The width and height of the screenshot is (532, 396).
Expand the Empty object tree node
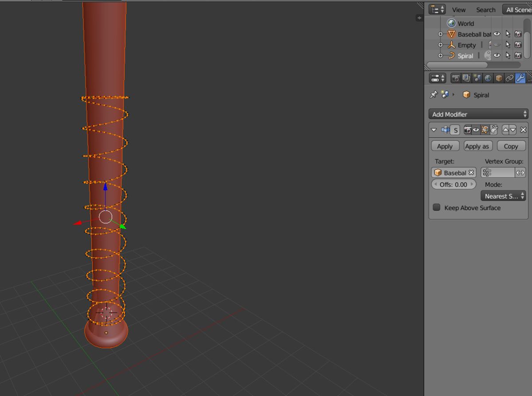pos(441,45)
